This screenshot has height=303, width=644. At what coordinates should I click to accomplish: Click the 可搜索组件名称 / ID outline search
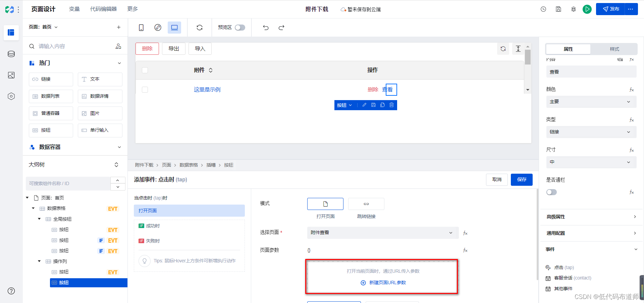click(68, 183)
